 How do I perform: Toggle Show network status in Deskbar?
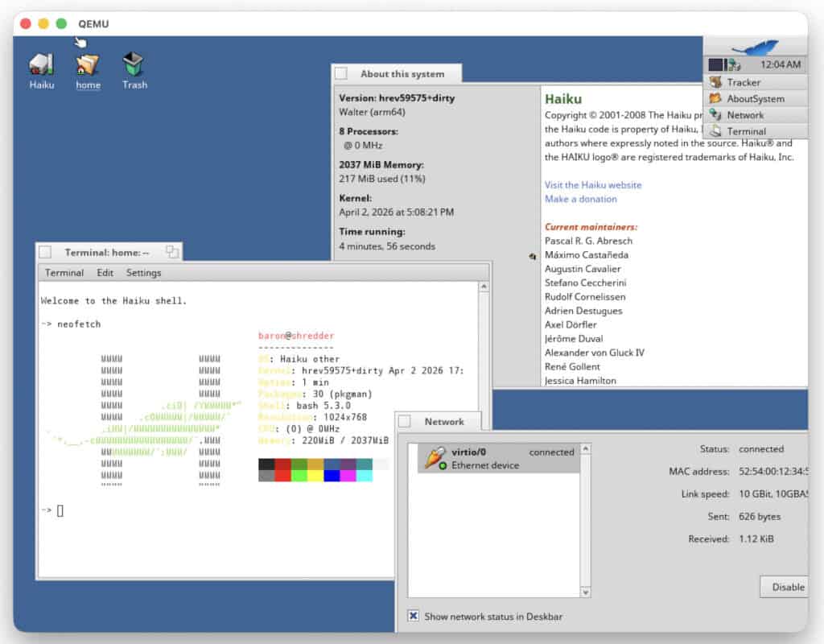413,616
